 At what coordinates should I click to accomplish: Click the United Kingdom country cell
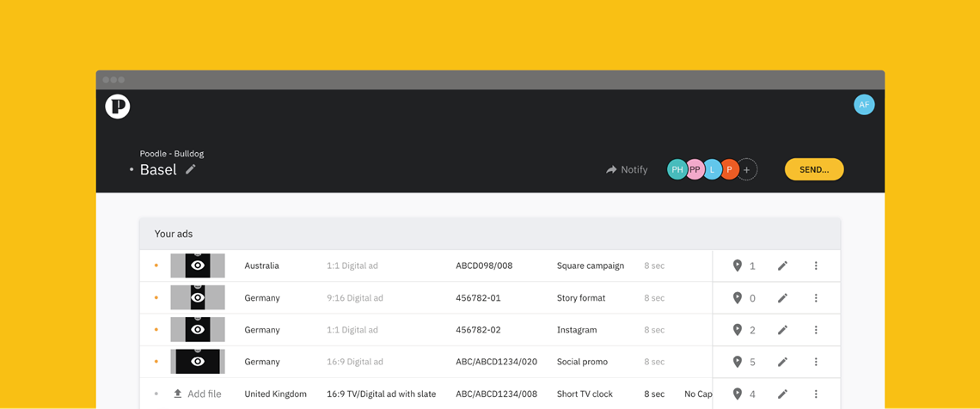tap(276, 394)
